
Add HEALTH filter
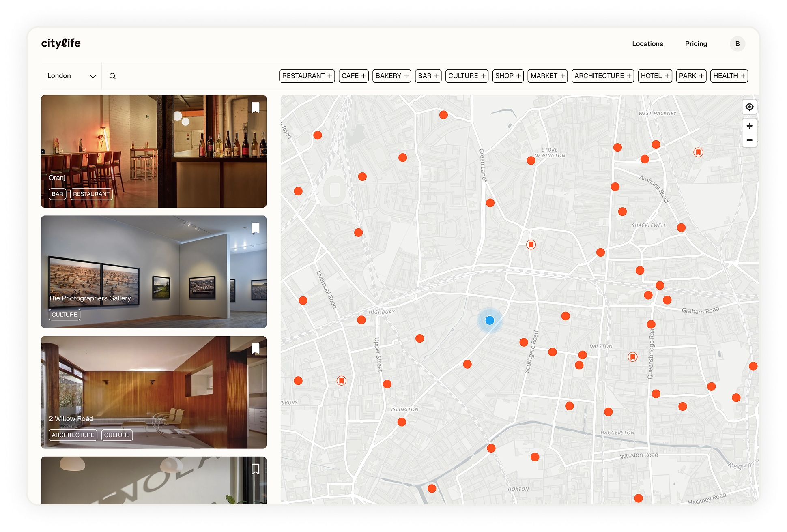coord(729,76)
